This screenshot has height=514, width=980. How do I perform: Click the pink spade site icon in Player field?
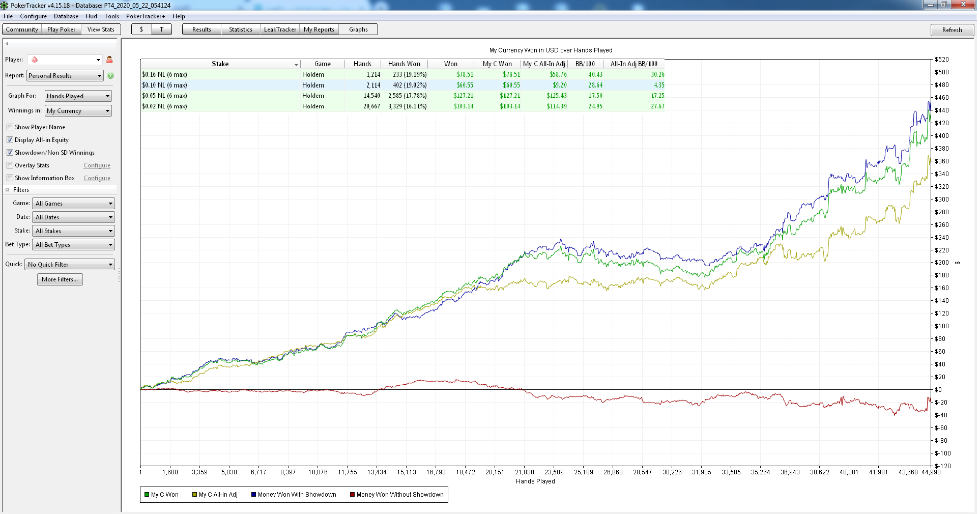(35, 60)
